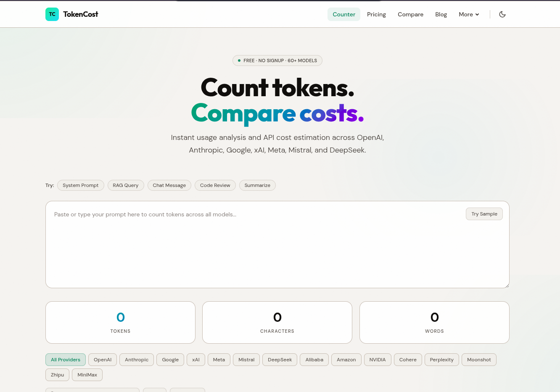Toggle dark mode with the moon icon
The image size is (560, 392).
click(502, 14)
